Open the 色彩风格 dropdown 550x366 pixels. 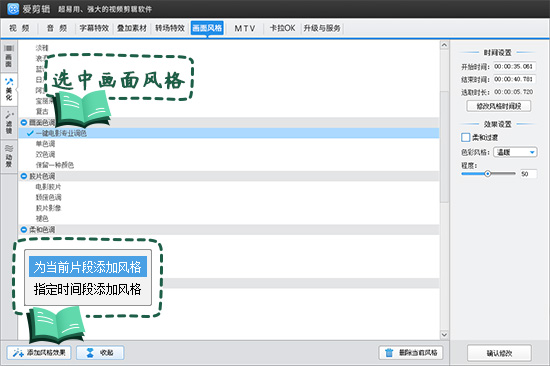point(515,152)
